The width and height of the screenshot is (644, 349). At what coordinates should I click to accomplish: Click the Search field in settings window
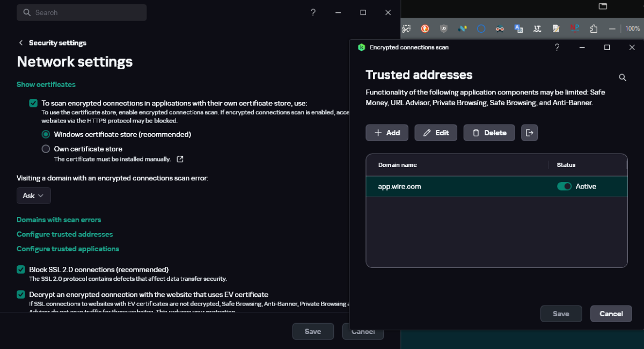coord(82,12)
